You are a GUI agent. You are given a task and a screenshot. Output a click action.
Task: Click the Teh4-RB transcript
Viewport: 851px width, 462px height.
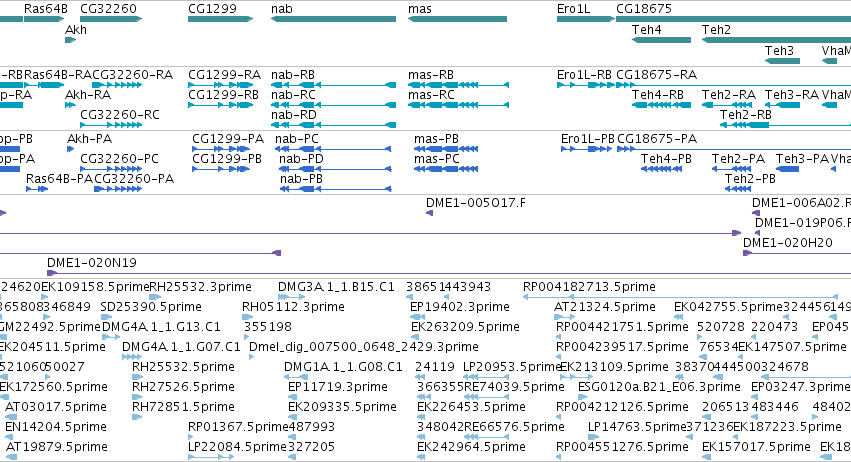pos(661,105)
